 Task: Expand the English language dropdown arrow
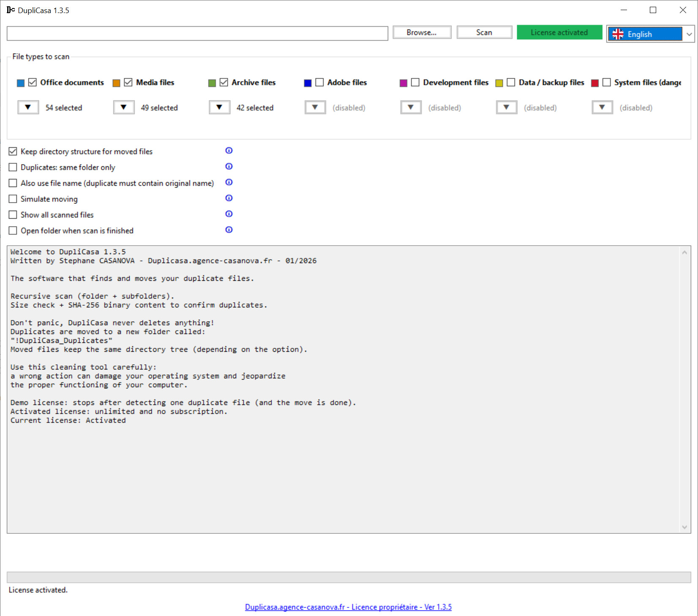click(x=689, y=34)
